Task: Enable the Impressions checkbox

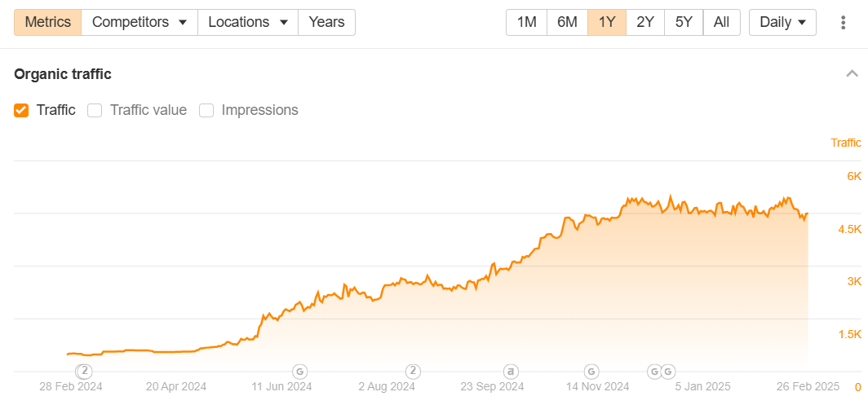Action: pyautogui.click(x=206, y=110)
